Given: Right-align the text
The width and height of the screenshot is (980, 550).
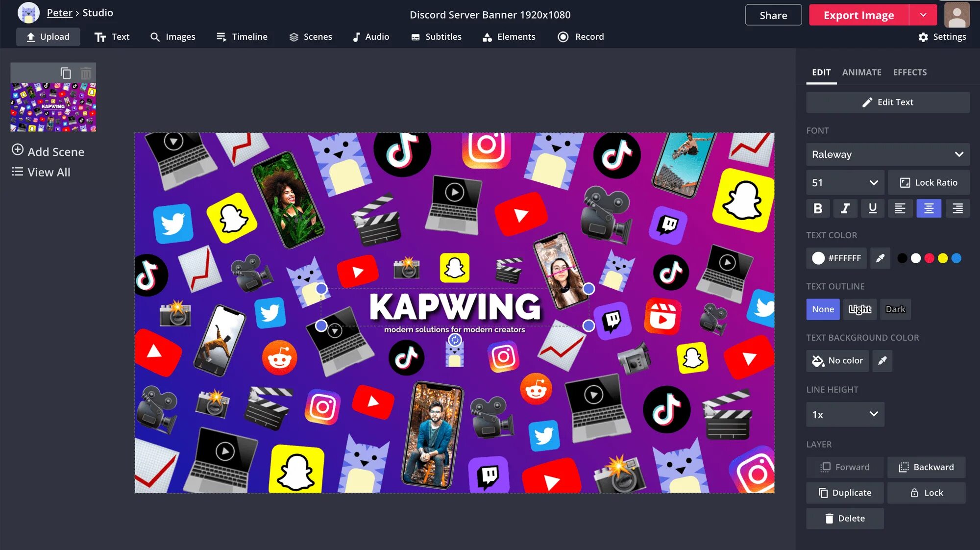Looking at the screenshot, I should click(957, 209).
